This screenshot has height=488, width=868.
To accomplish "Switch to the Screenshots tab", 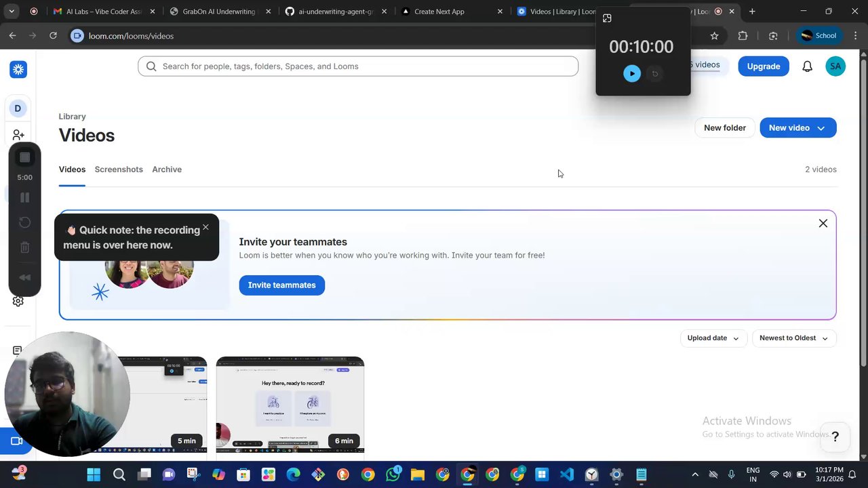I will [119, 169].
